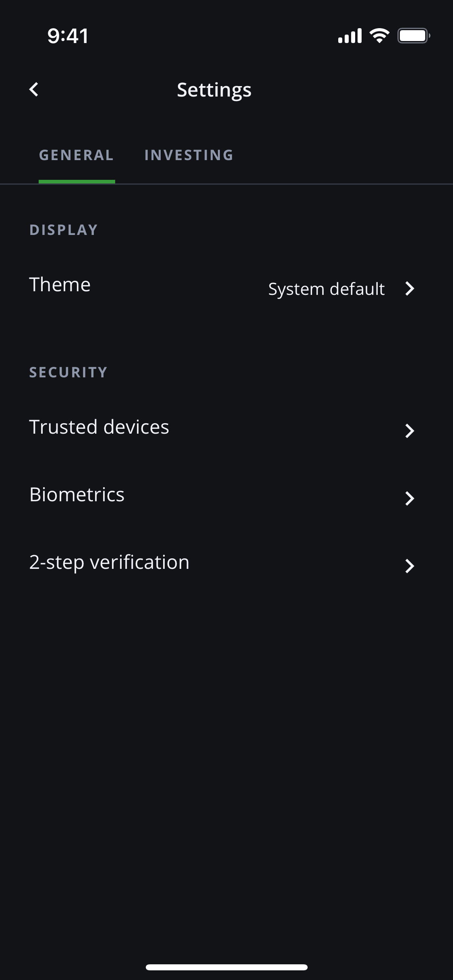
Task: Tap the back arrow icon
Action: click(34, 89)
